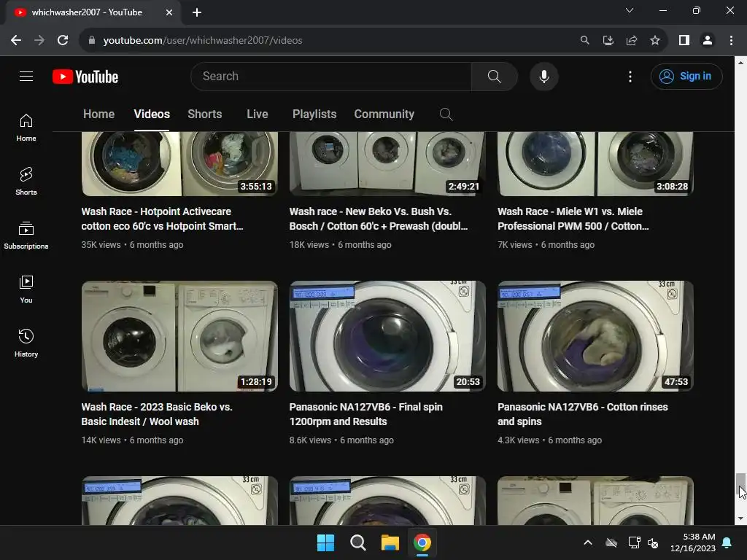Play the 2:49:21 video thumbnail
The width and height of the screenshot is (747, 560).
[387, 164]
